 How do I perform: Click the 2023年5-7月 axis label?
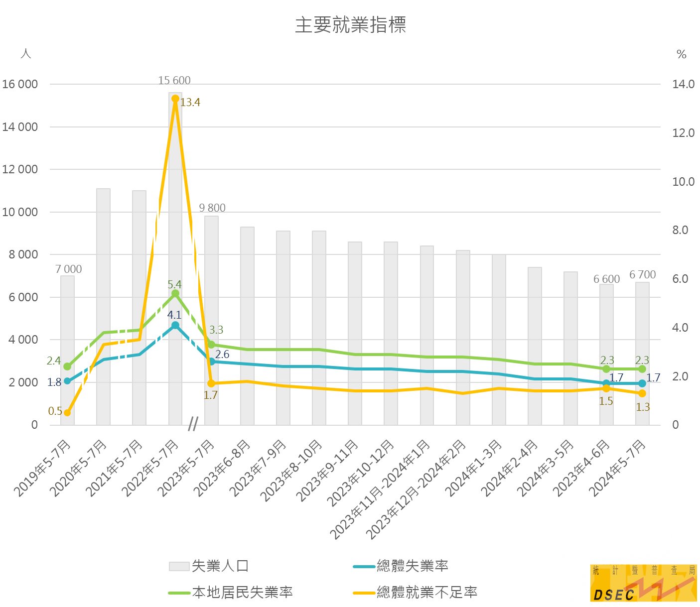[x=186, y=469]
